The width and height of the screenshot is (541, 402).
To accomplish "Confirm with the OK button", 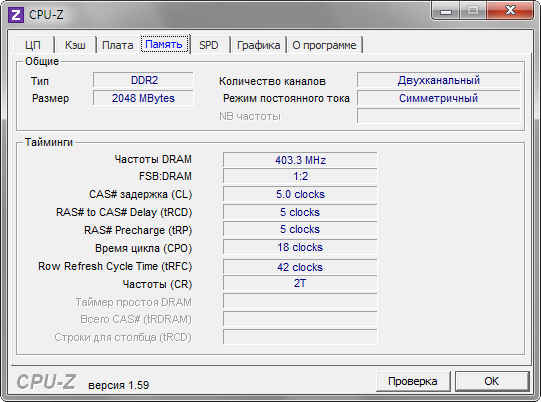I will tap(491, 381).
